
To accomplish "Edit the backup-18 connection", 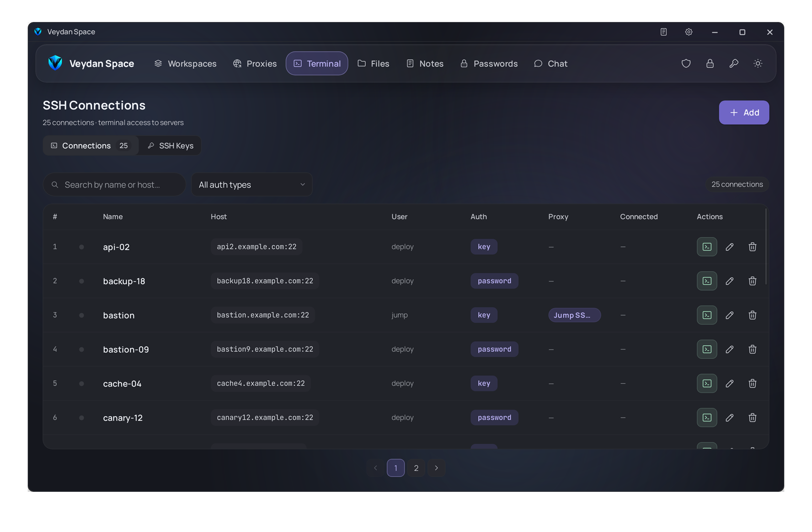I will point(729,281).
